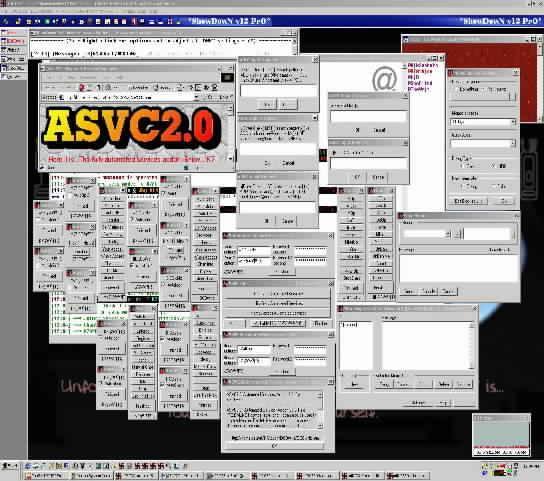This screenshot has width=544, height=481.
Task: Click the large gray @ logo
Action: point(384,79)
